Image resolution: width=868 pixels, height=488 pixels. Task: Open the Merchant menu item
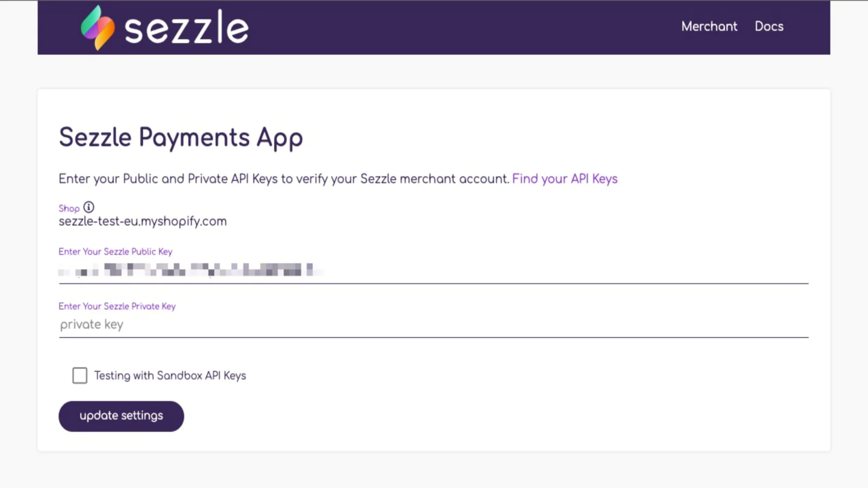(x=709, y=26)
